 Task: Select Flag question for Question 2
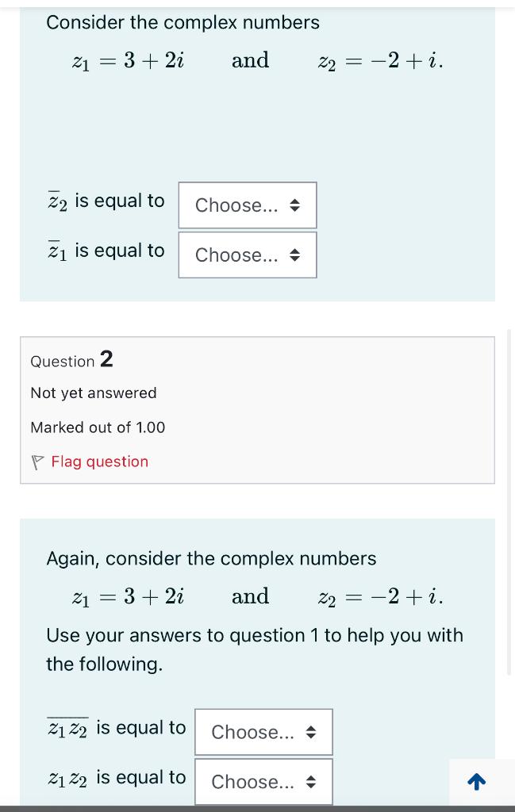tap(99, 462)
